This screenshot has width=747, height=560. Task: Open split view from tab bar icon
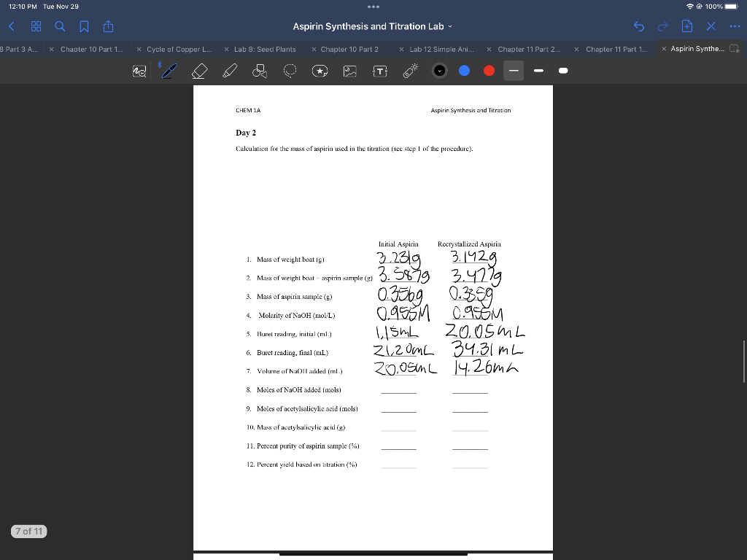pyautogui.click(x=735, y=49)
